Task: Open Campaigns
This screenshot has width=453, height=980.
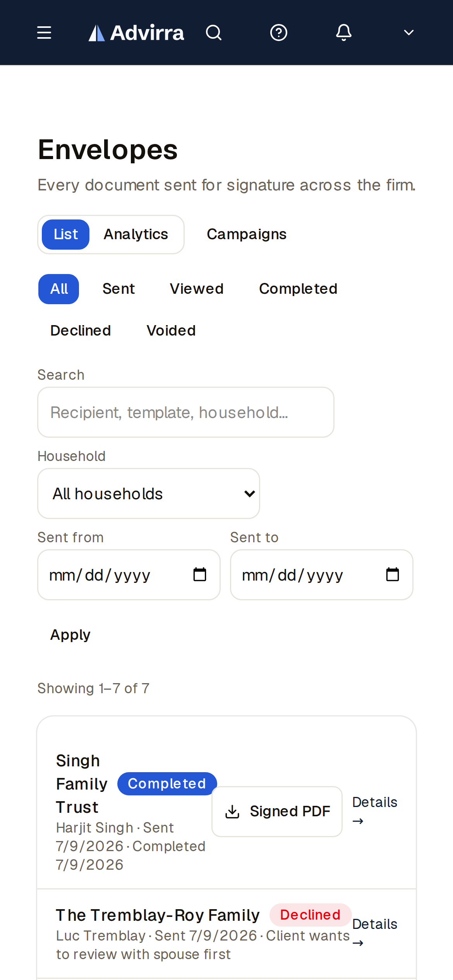Action: point(247,235)
